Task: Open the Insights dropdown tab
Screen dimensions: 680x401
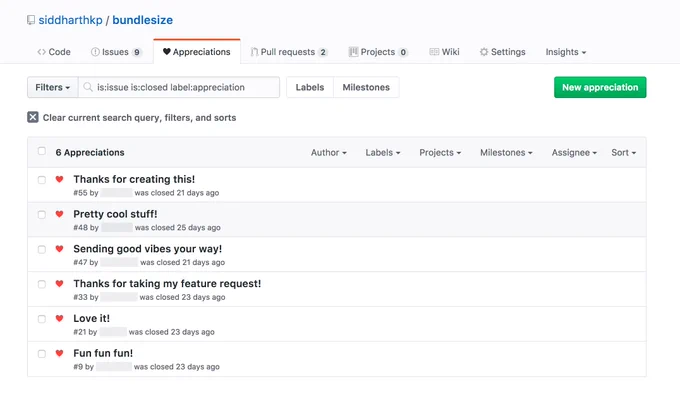Action: pos(566,52)
